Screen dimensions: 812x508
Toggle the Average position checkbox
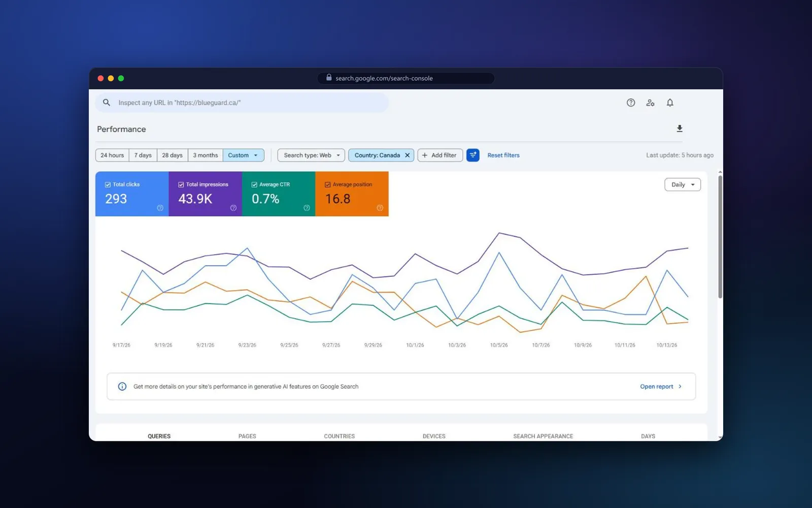click(x=328, y=184)
